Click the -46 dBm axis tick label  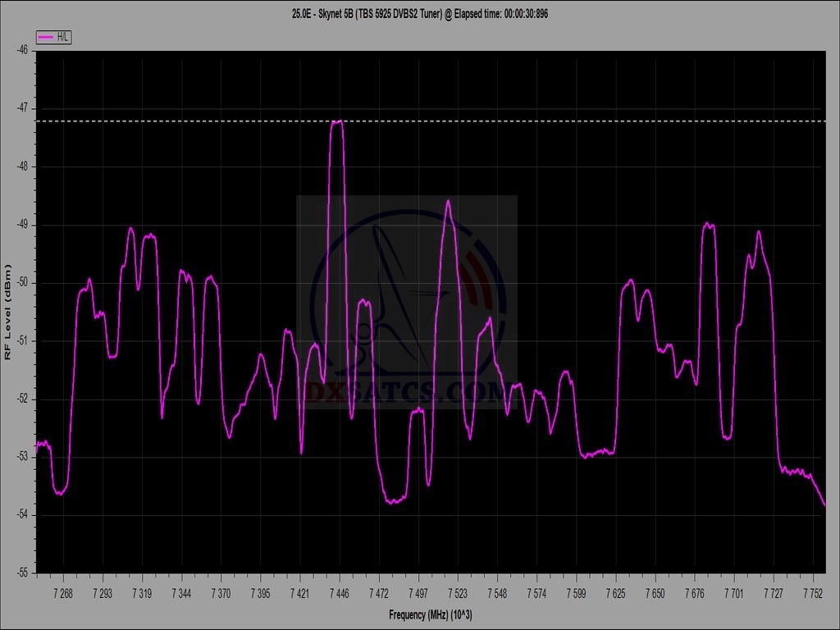pyautogui.click(x=22, y=50)
